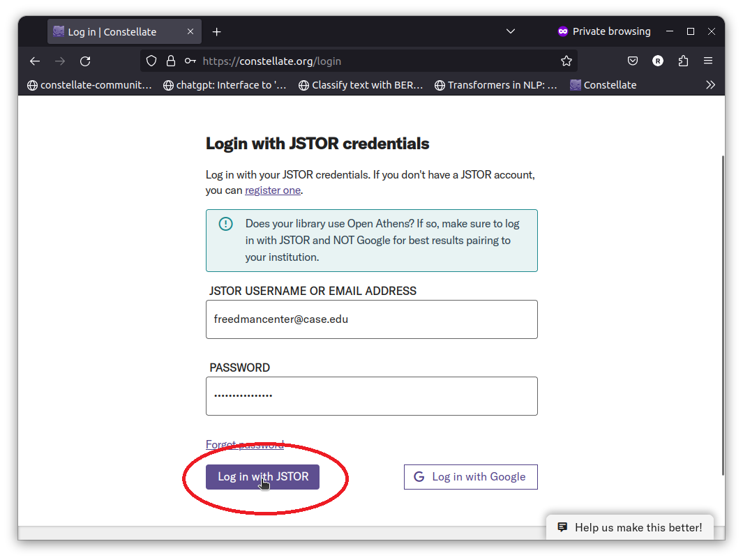Image resolution: width=743 pixels, height=560 pixels.
Task: Show more bookmarks chevron
Action: click(x=710, y=85)
